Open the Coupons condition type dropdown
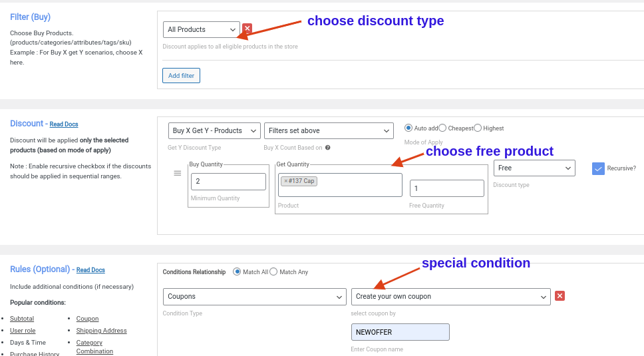Viewport: 644px width, 356px height. click(x=254, y=296)
